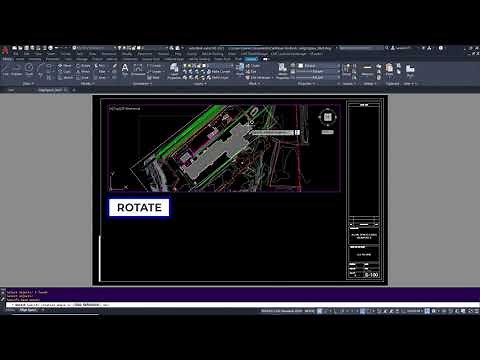Open the lineweight ByLayer dropdown
Image resolution: width=480 pixels, height=360 pixels.
click(317, 72)
